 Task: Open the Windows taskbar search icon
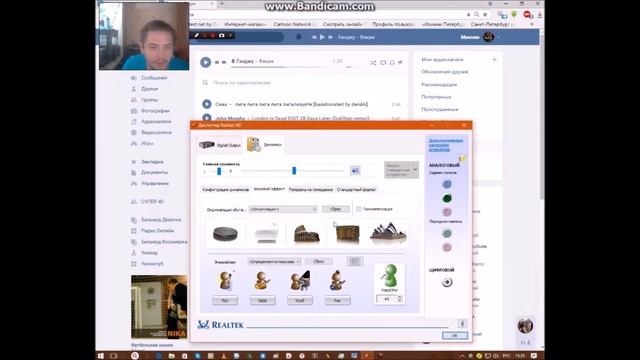(135, 356)
